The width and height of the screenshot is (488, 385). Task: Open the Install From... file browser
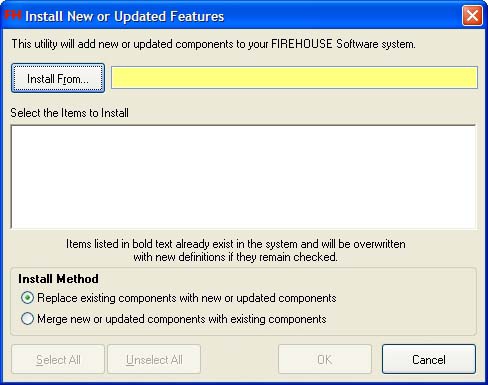pyautogui.click(x=58, y=78)
